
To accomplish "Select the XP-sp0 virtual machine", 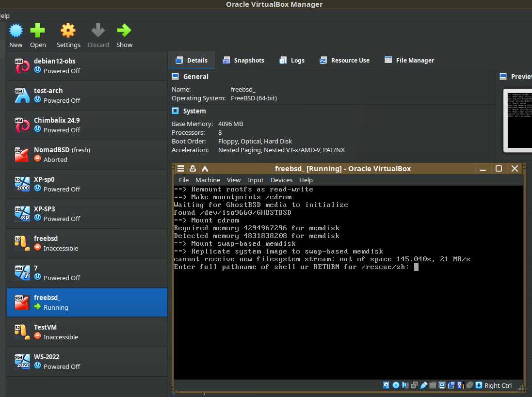I will tap(87, 184).
